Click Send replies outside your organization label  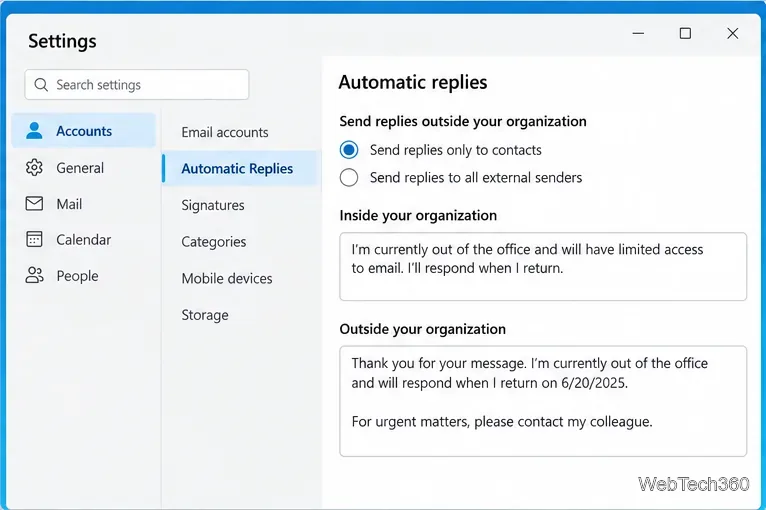(463, 121)
